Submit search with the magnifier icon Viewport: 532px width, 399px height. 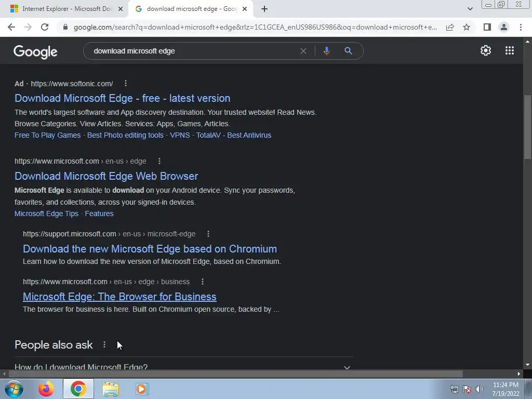[348, 51]
